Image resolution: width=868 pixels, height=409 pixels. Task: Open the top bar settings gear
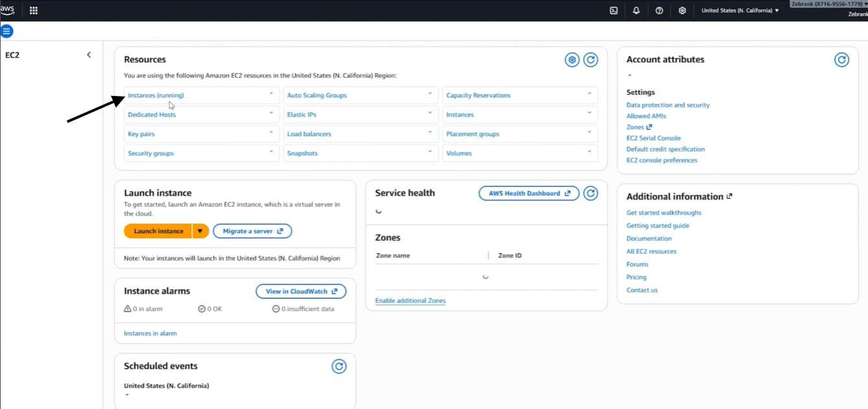point(682,10)
